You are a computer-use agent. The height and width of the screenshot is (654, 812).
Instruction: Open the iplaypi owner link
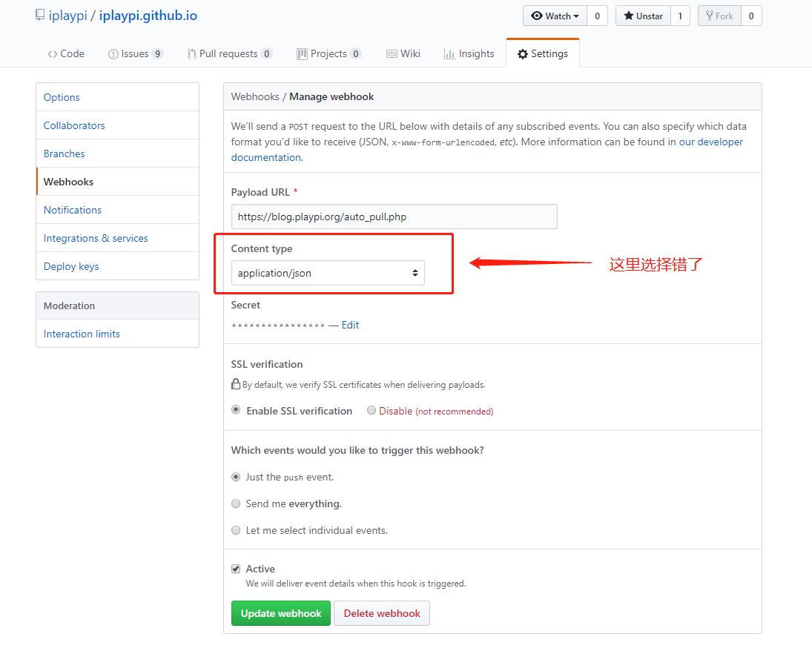click(67, 16)
